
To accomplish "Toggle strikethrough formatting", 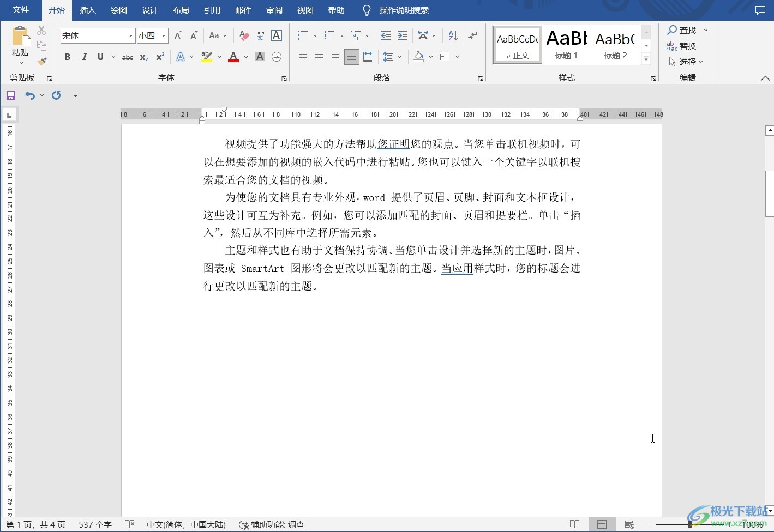I will 128,57.
